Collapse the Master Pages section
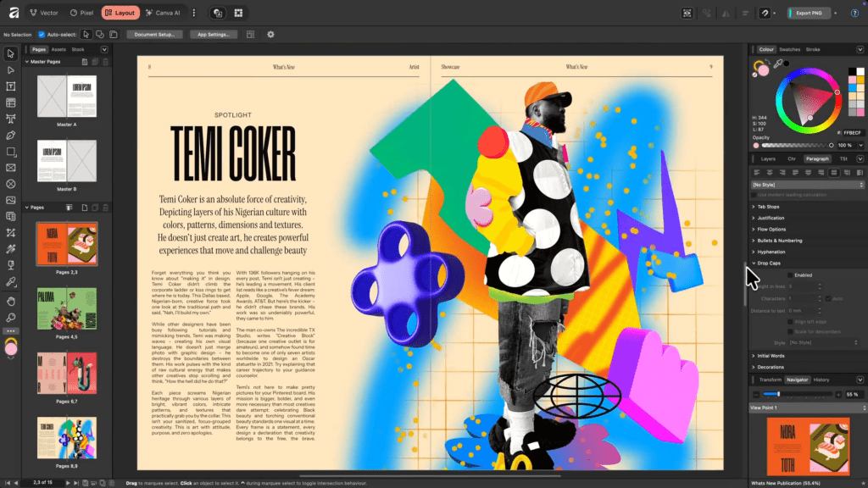868x488 pixels. coord(25,62)
